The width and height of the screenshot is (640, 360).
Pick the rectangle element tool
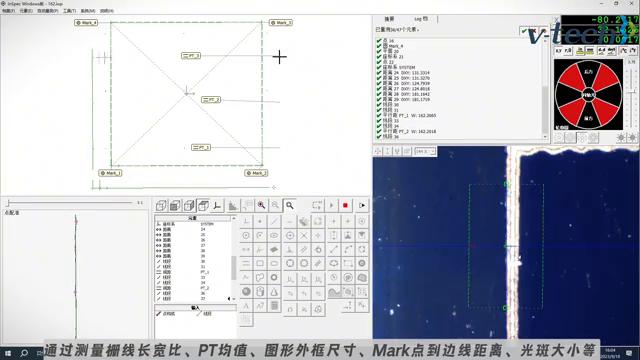click(x=260, y=263)
